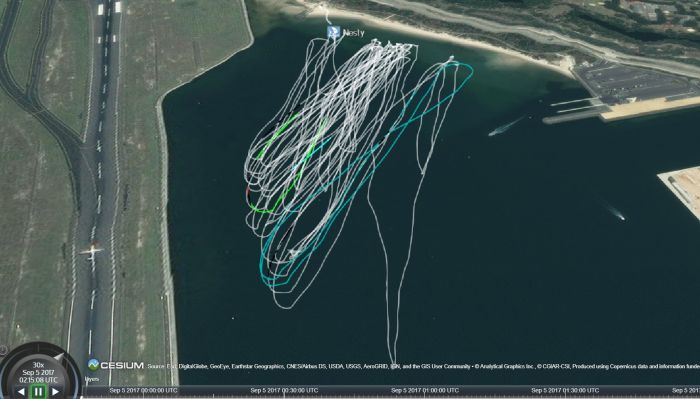This screenshot has height=399, width=700.
Task: Click the 30x speed readout in dial
Action: click(38, 365)
